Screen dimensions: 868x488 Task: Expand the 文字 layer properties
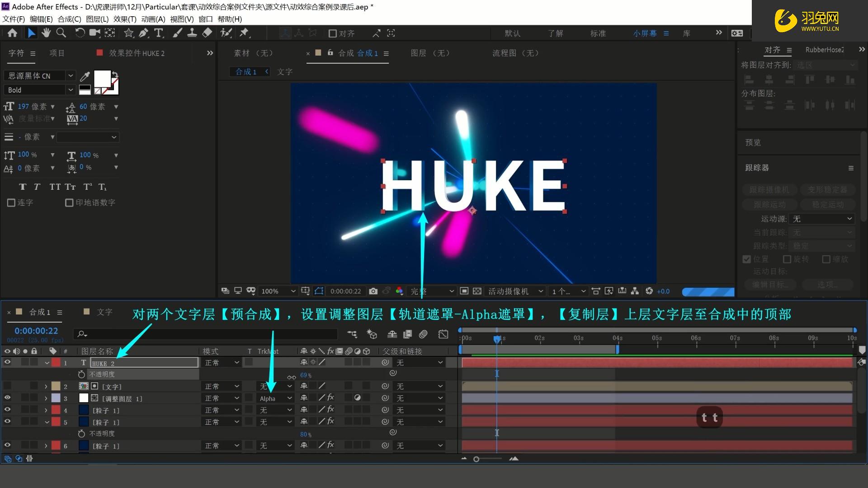tap(46, 386)
